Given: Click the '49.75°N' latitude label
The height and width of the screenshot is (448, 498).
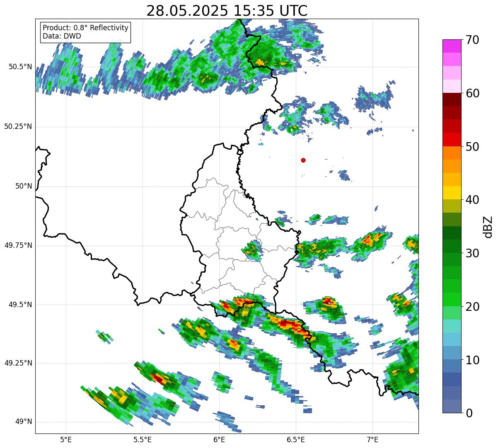Looking at the screenshot, I should [x=18, y=245].
